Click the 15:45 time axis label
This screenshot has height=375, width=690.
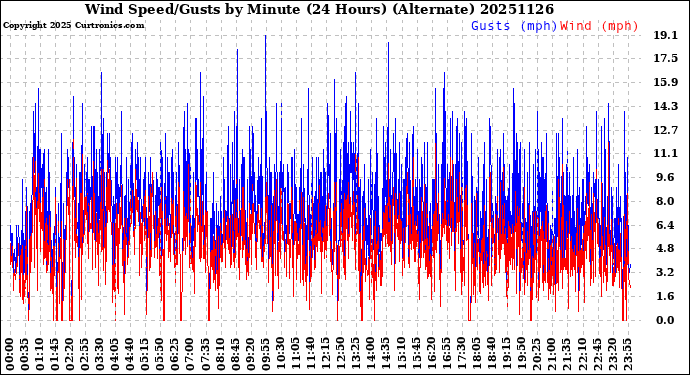(x=416, y=354)
